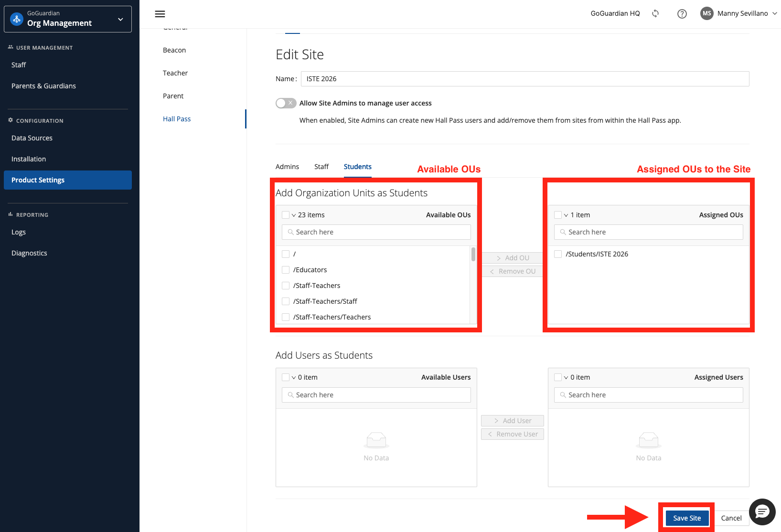
Task: Expand selection dropdown next to 23 items
Action: coord(294,215)
